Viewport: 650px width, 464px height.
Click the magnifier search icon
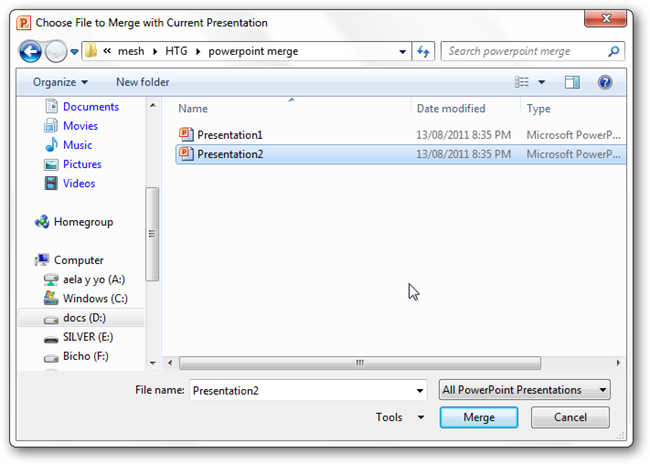(614, 51)
